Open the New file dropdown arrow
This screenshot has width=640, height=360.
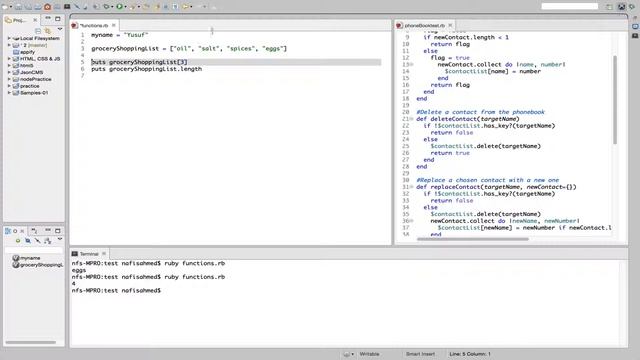point(11,7)
